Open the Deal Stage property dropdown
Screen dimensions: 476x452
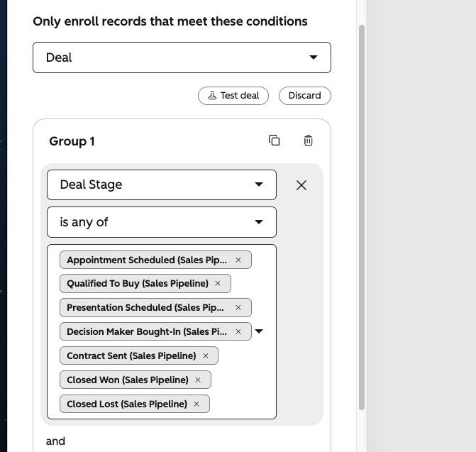coord(162,184)
